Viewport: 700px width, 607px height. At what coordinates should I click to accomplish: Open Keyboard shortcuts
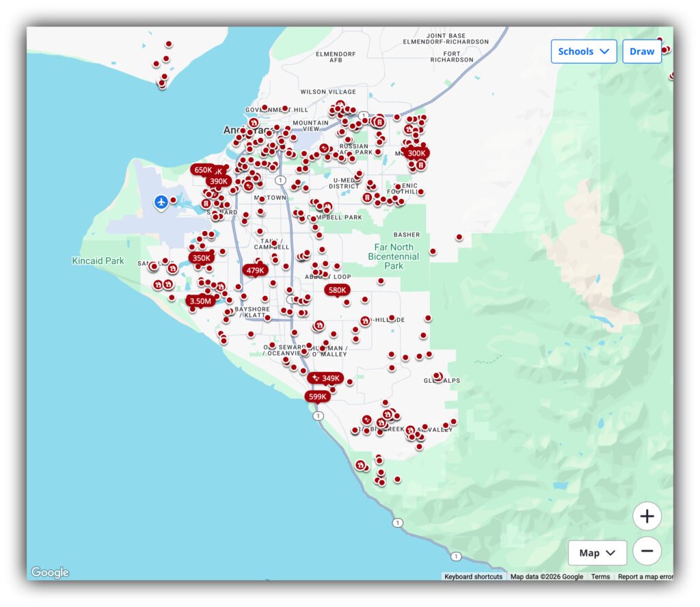coord(473,577)
